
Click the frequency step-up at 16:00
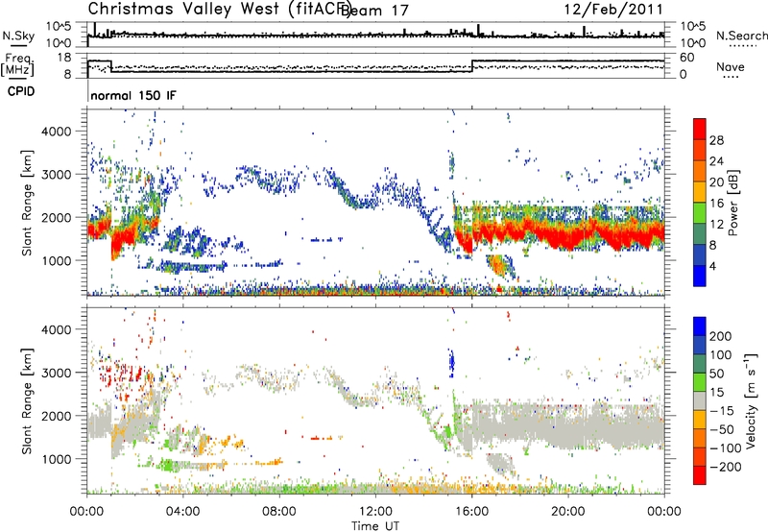coord(472,66)
